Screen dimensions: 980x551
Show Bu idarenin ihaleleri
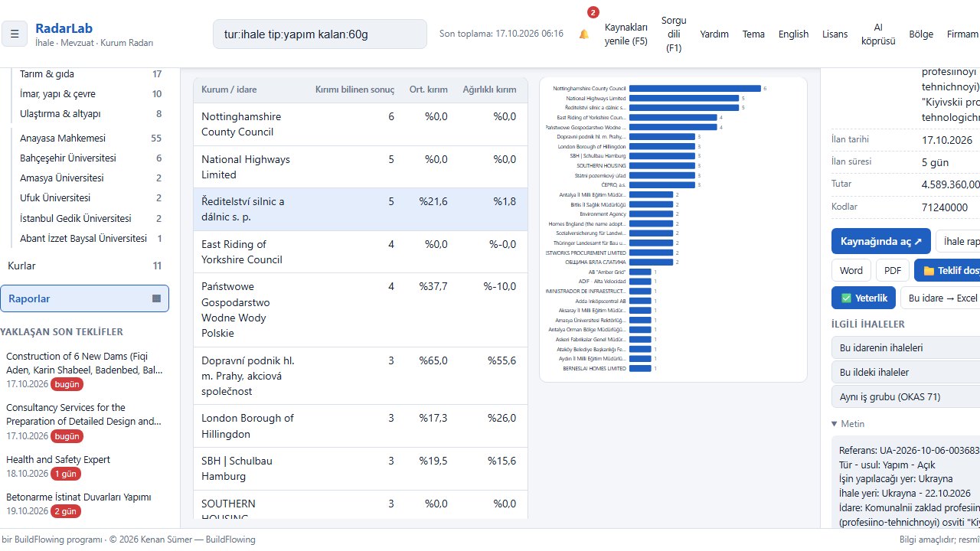point(906,347)
